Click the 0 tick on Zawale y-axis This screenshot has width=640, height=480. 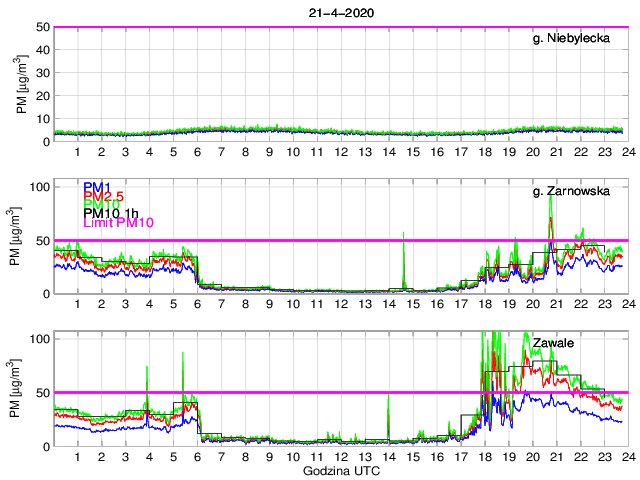pos(45,445)
